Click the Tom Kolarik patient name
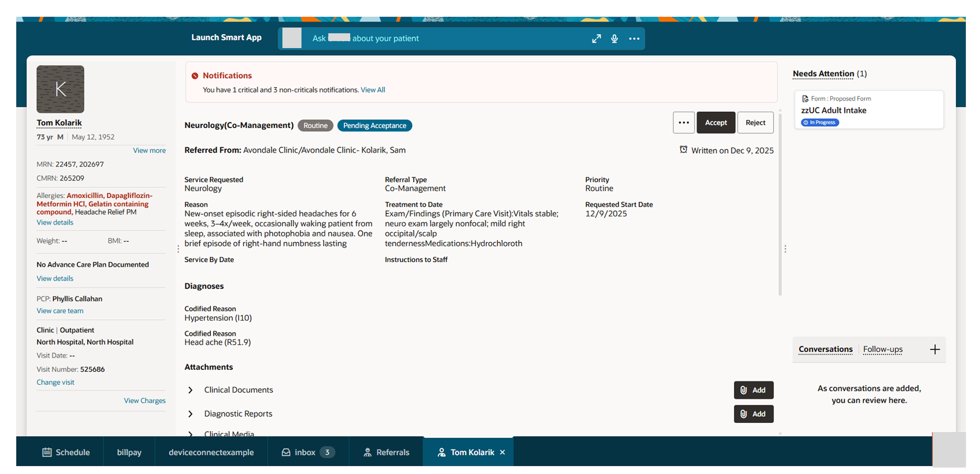 pyautogui.click(x=59, y=123)
